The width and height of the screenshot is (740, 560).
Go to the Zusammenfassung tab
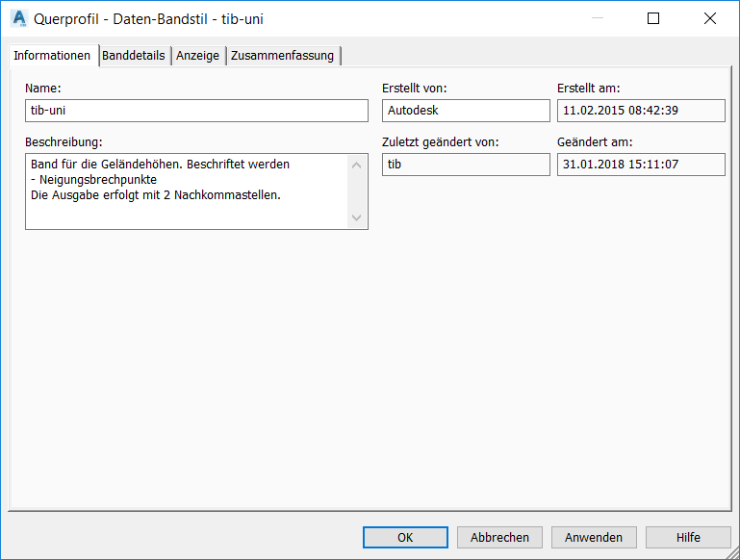(282, 56)
